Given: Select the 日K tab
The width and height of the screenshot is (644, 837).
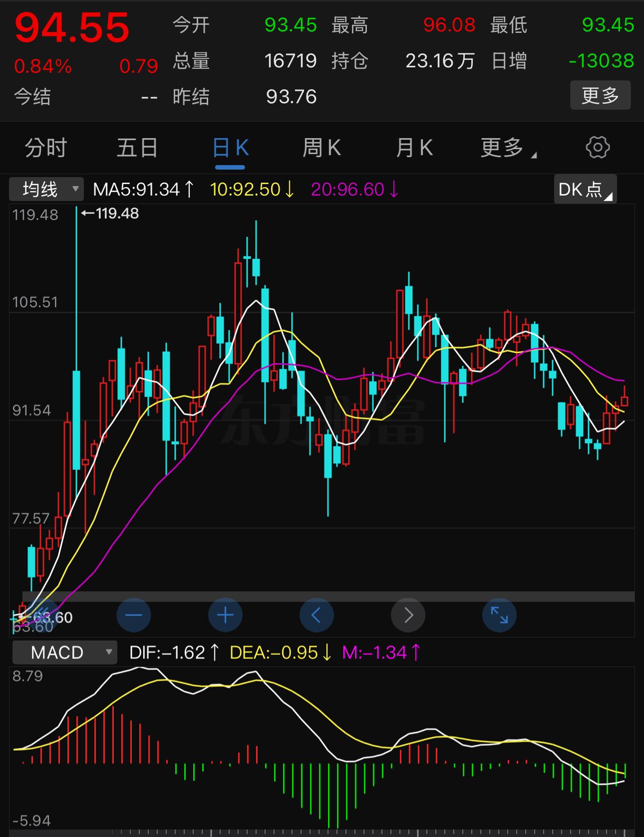Looking at the screenshot, I should 230,148.
